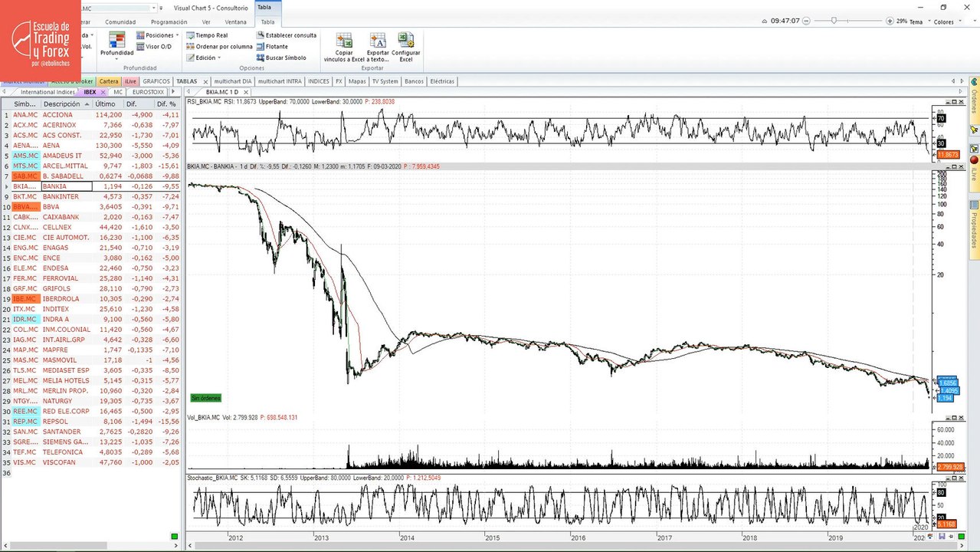
Task: Switch to multichart DIA tab
Action: click(233, 81)
